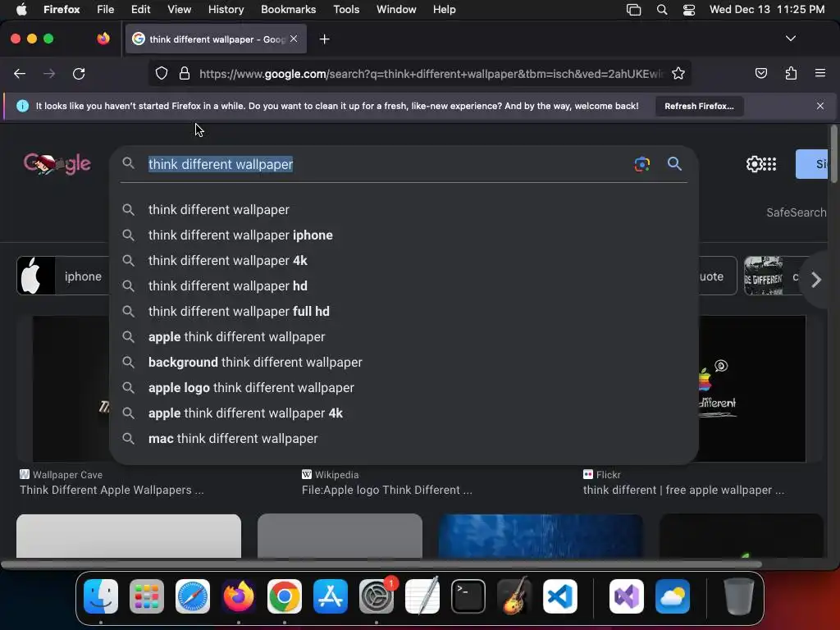
Task: Open Wallpaper Cave Think Different Apple Wallpapers link
Action: (x=112, y=491)
